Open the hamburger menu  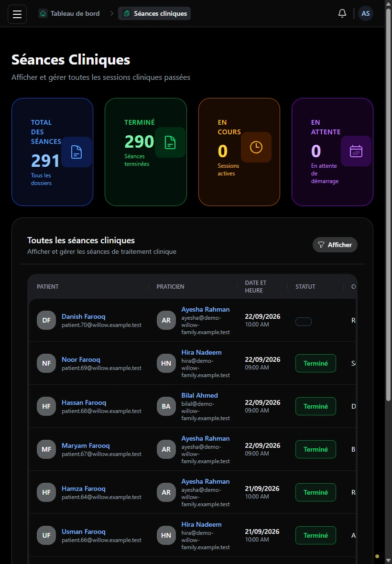pyautogui.click(x=17, y=14)
